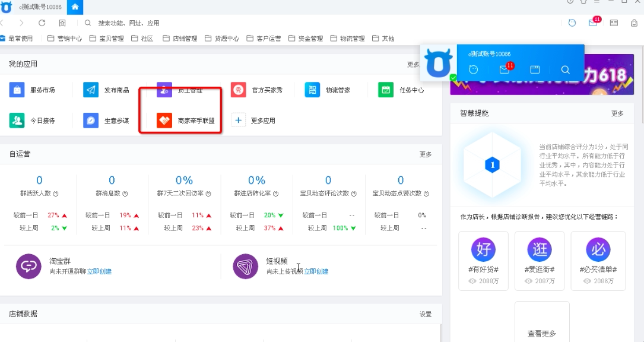Click the help icon beside 群进店转化率

click(x=276, y=194)
